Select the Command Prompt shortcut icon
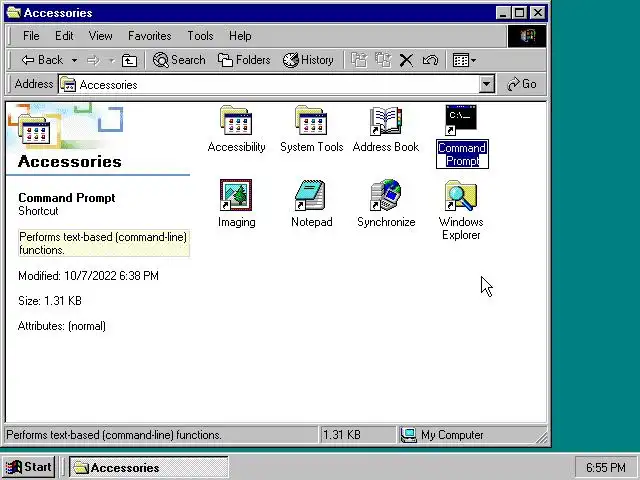 [x=461, y=120]
